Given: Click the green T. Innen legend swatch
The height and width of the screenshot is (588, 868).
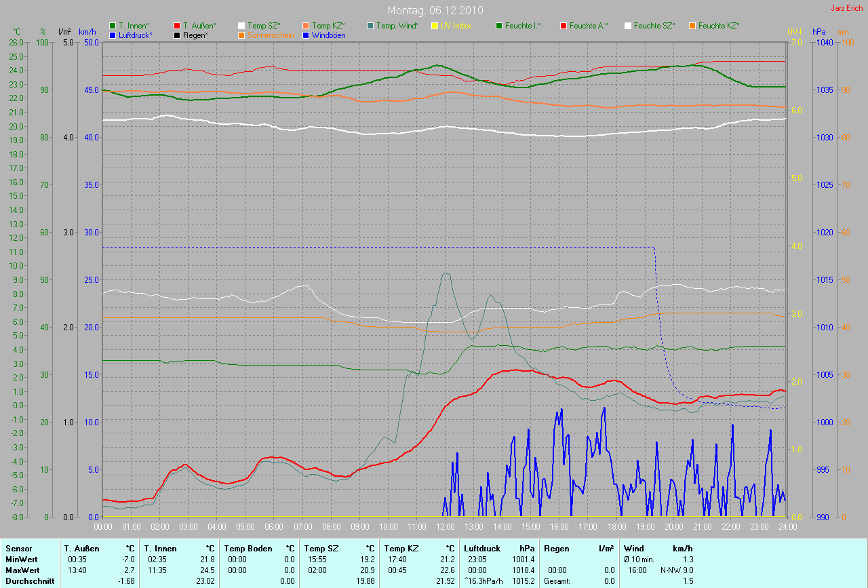Looking at the screenshot, I should [113, 26].
